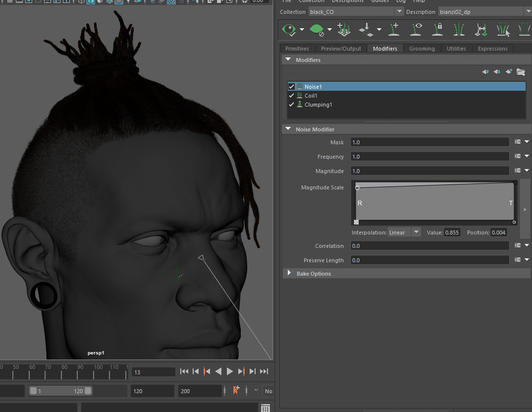This screenshot has width=532, height=412.
Task: Click the mirror guides icon
Action: (459, 30)
